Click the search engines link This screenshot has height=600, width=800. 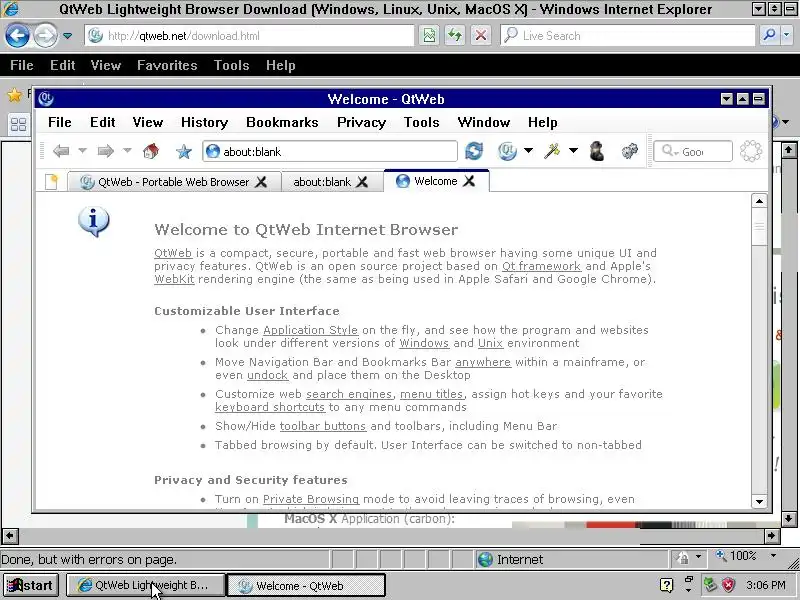click(x=349, y=394)
